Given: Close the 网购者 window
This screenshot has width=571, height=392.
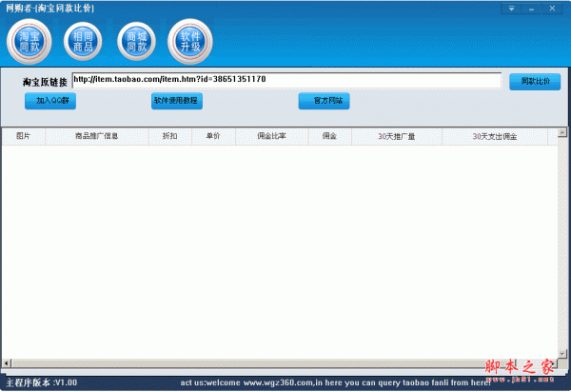Looking at the screenshot, I should [x=552, y=9].
